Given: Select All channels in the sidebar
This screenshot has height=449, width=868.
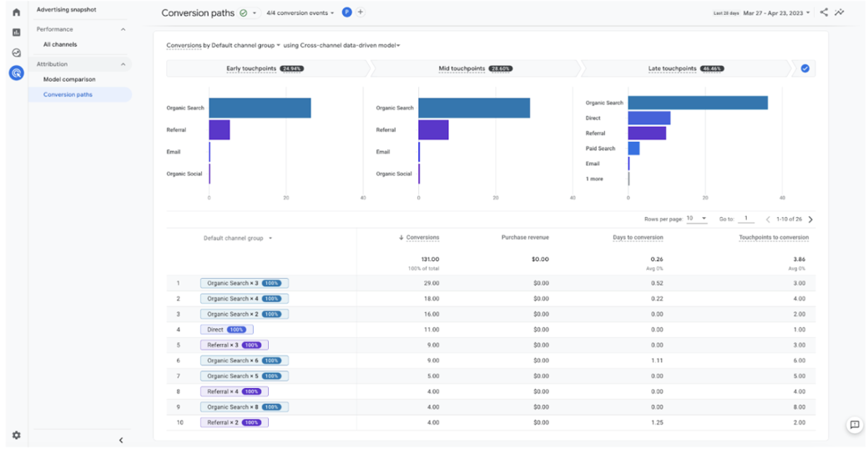Looking at the screenshot, I should click(60, 44).
